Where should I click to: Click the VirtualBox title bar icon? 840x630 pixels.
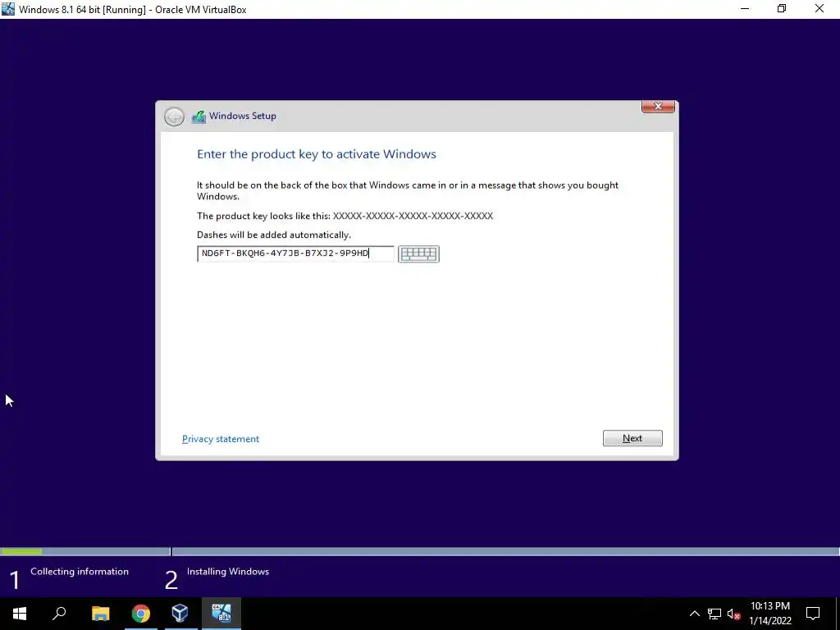pyautogui.click(x=8, y=9)
